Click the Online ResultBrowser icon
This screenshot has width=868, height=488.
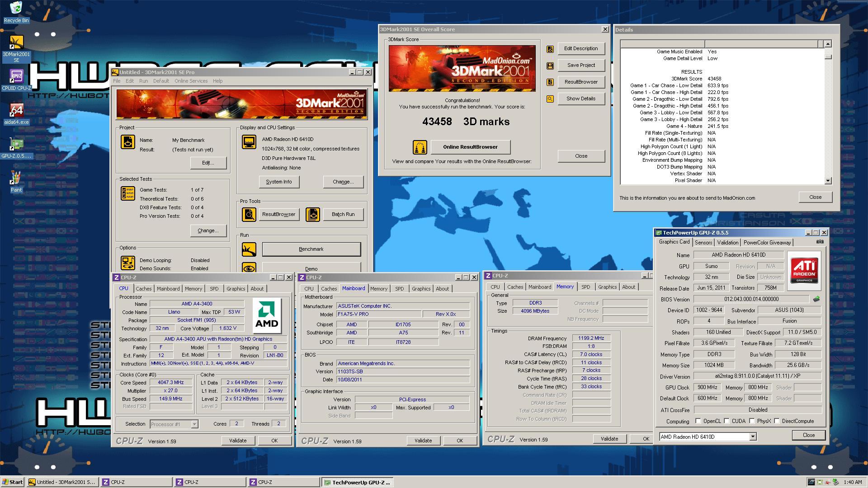(x=420, y=147)
